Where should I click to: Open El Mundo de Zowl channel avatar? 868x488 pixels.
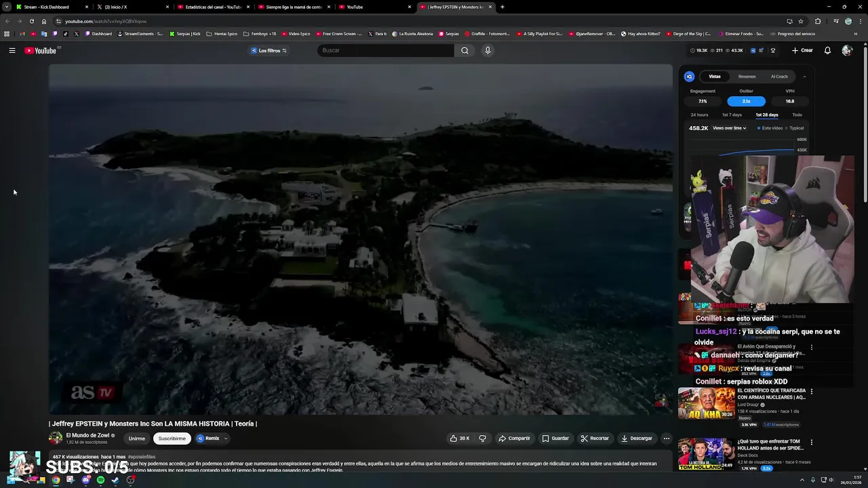pos(56,439)
